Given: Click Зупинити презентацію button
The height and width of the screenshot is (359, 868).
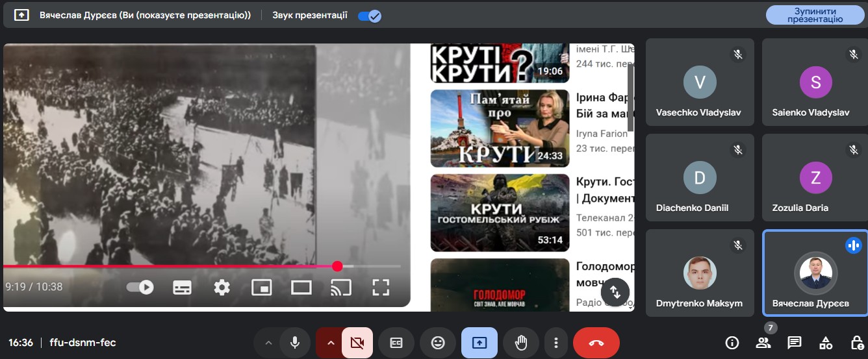Looking at the screenshot, I should point(815,15).
